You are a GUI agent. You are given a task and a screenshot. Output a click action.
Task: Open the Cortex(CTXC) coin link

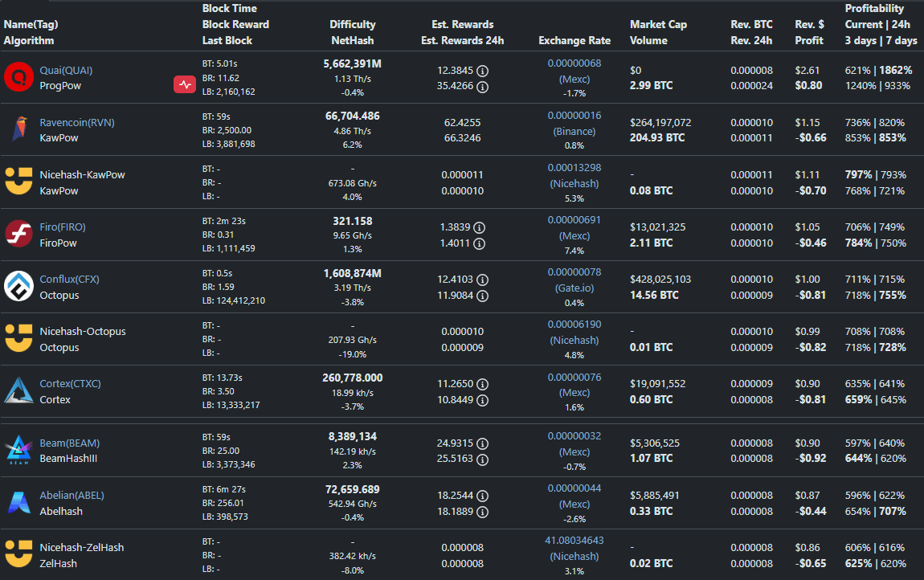70,384
